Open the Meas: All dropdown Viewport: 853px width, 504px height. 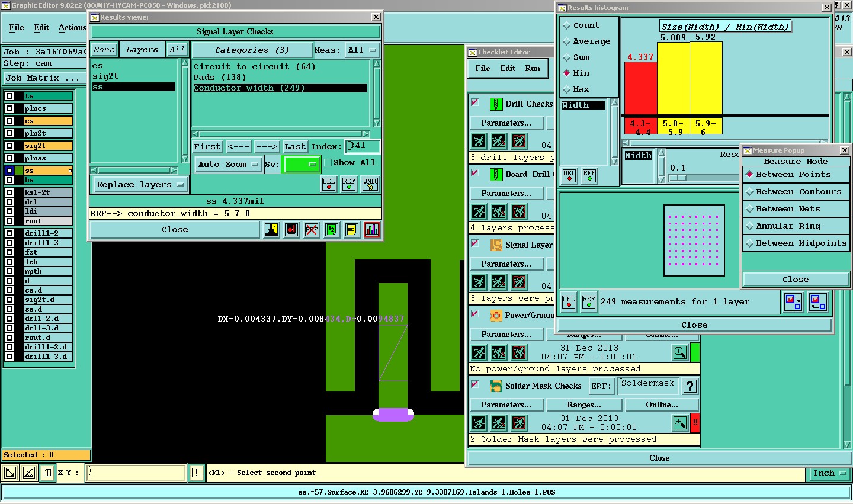tap(363, 50)
